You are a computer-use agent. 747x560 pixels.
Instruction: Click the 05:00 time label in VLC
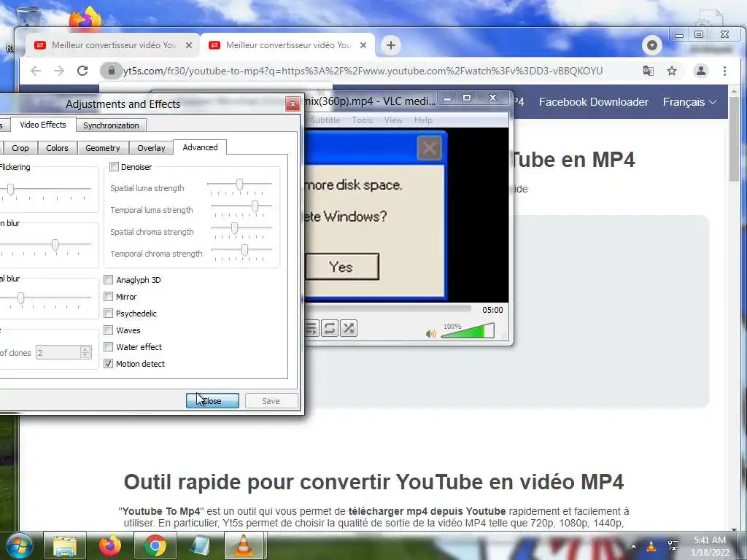pyautogui.click(x=492, y=310)
